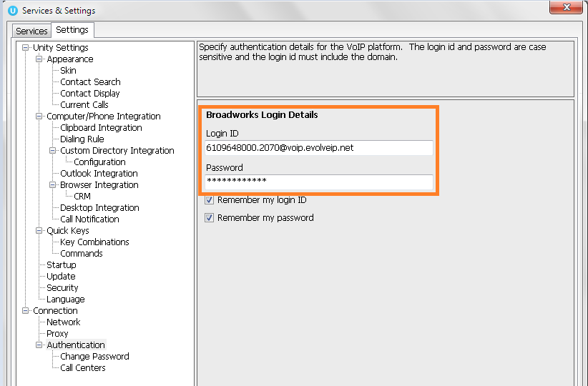Select the Call Centers tree item
The height and width of the screenshot is (386, 588).
click(82, 368)
